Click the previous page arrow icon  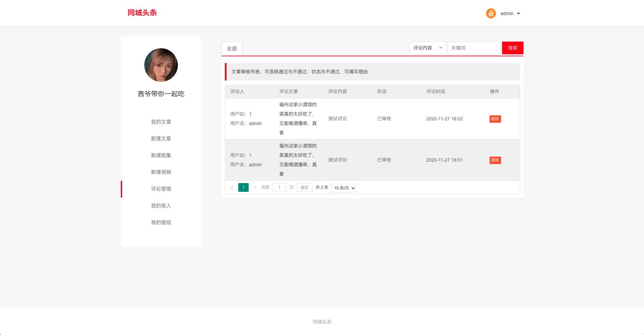pyautogui.click(x=232, y=187)
